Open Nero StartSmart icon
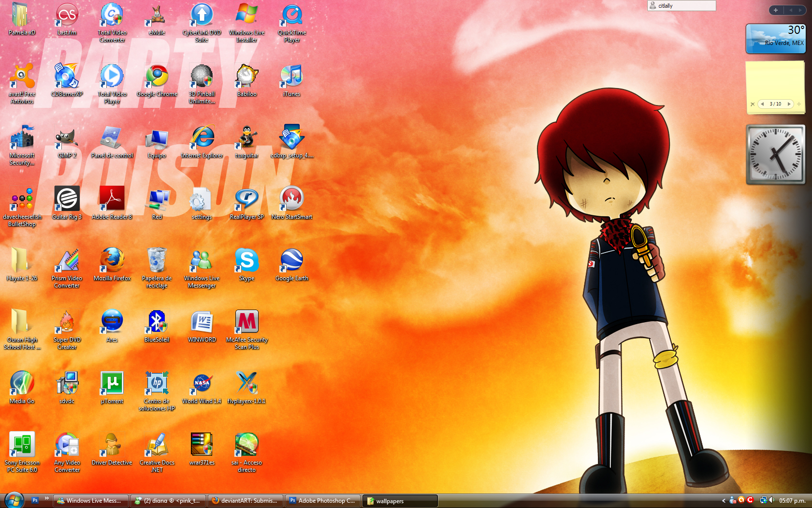Viewport: 812px width, 508px height. tap(291, 203)
